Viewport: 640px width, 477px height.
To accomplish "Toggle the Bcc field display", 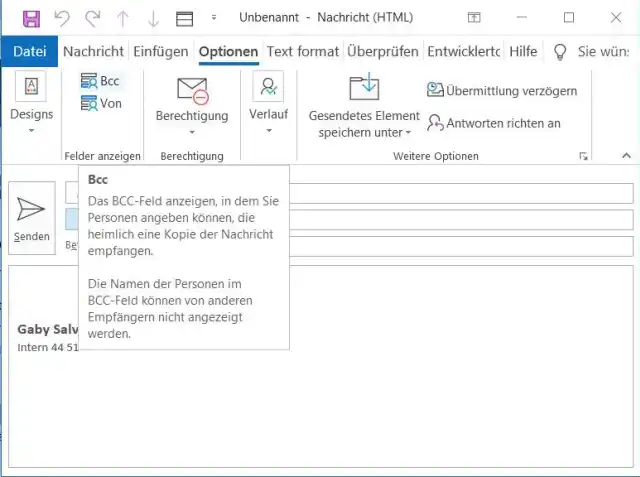I will (100, 81).
